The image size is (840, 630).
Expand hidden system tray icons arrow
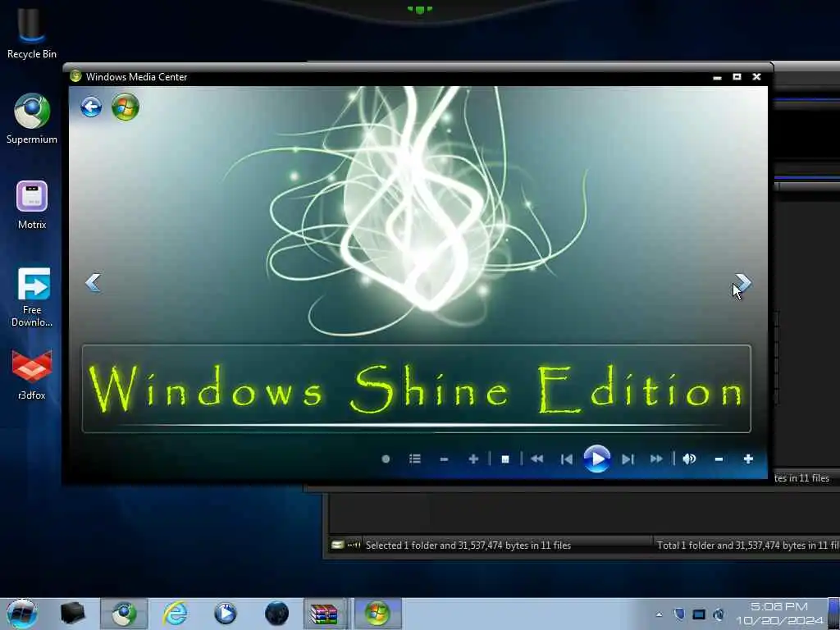pyautogui.click(x=659, y=614)
